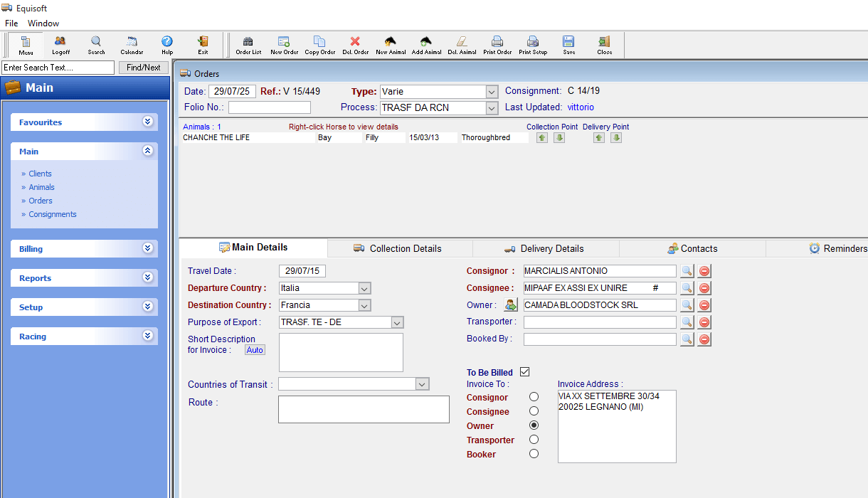Viewport: 868px width, 498px height.
Task: Move Collection Point down with arrow
Action: point(559,138)
